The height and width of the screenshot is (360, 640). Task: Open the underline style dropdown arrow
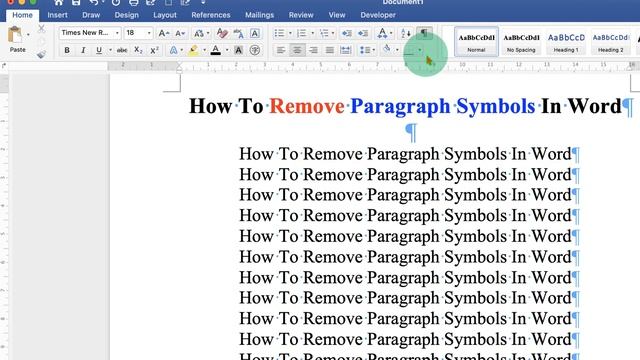110,50
